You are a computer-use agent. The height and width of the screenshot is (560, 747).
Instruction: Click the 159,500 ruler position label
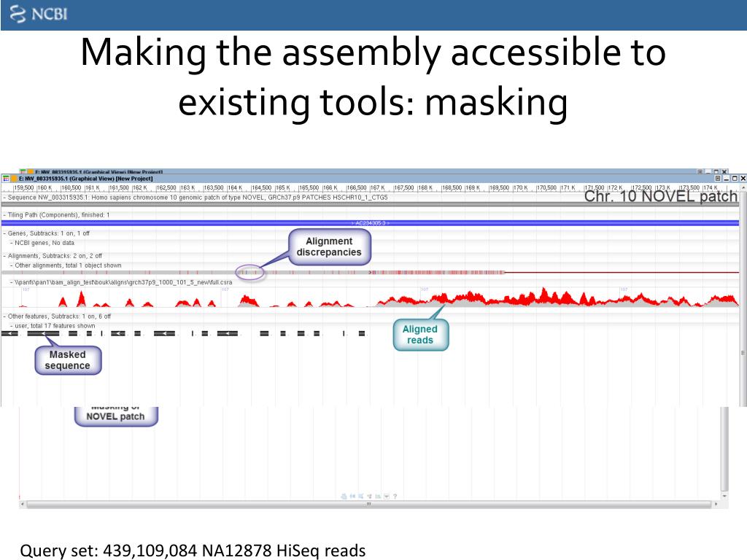pyautogui.click(x=24, y=188)
